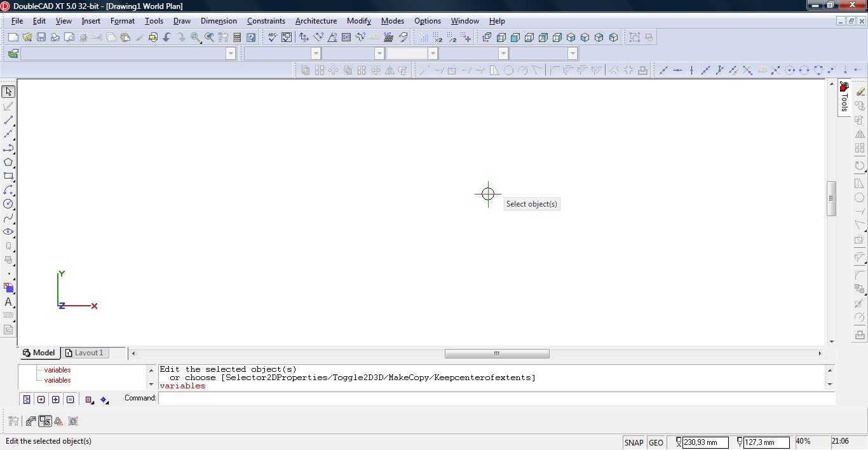Select the Rectangle drawing tool
The width and height of the screenshot is (868, 450).
coord(8,176)
